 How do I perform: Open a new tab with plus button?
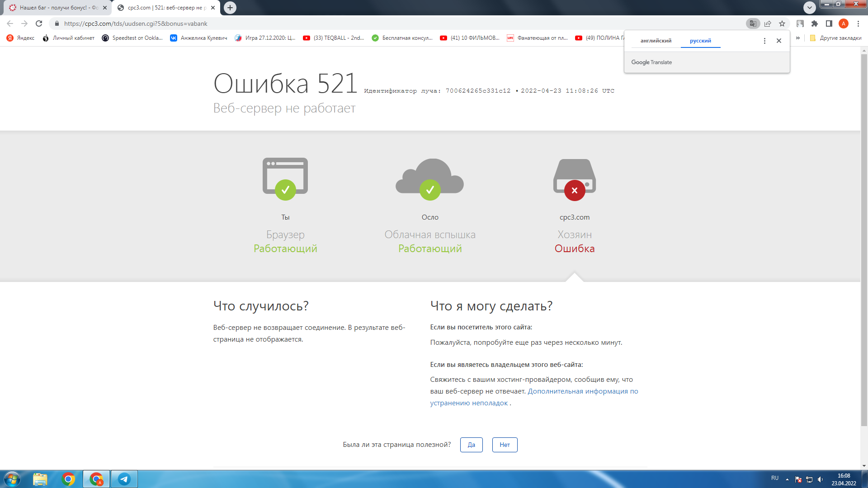click(230, 8)
